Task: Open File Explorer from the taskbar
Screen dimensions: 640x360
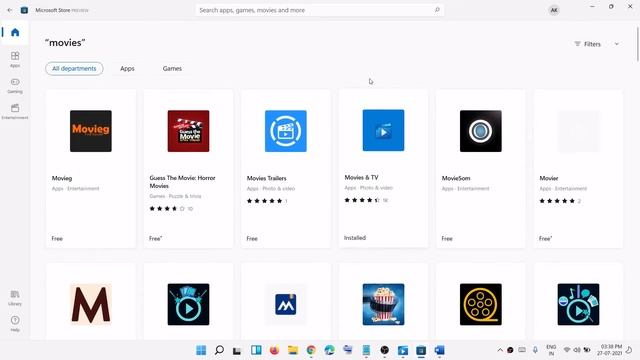Action: pos(293,350)
